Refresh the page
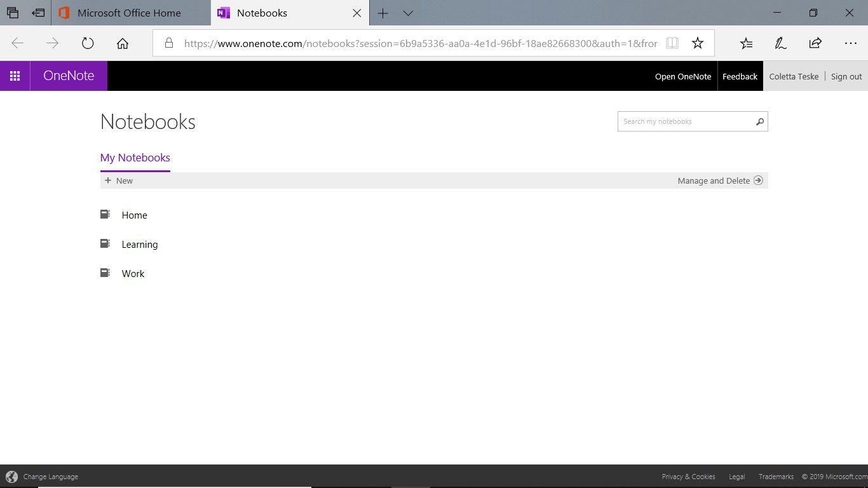868x488 pixels. pos(88,43)
